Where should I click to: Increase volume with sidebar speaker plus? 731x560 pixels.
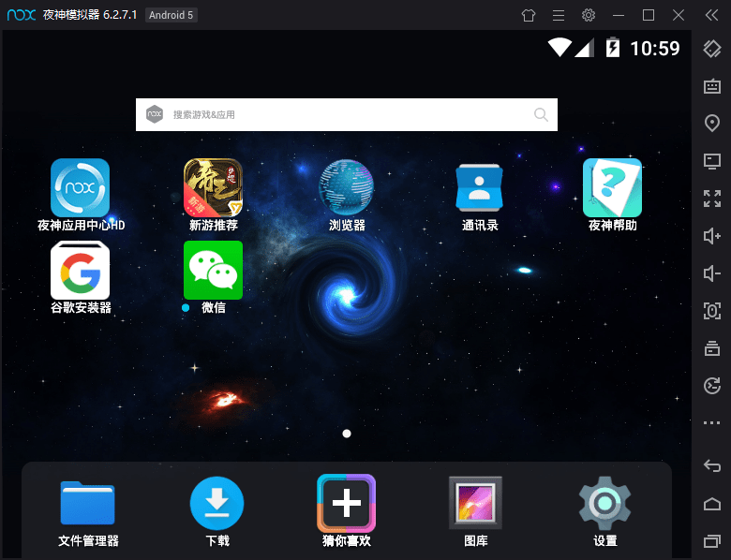coord(712,236)
